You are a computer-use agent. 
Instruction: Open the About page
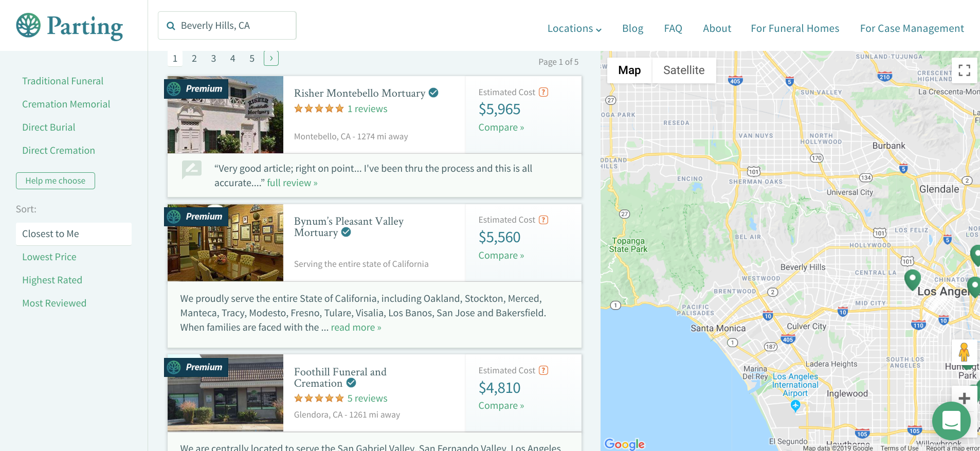point(717,28)
